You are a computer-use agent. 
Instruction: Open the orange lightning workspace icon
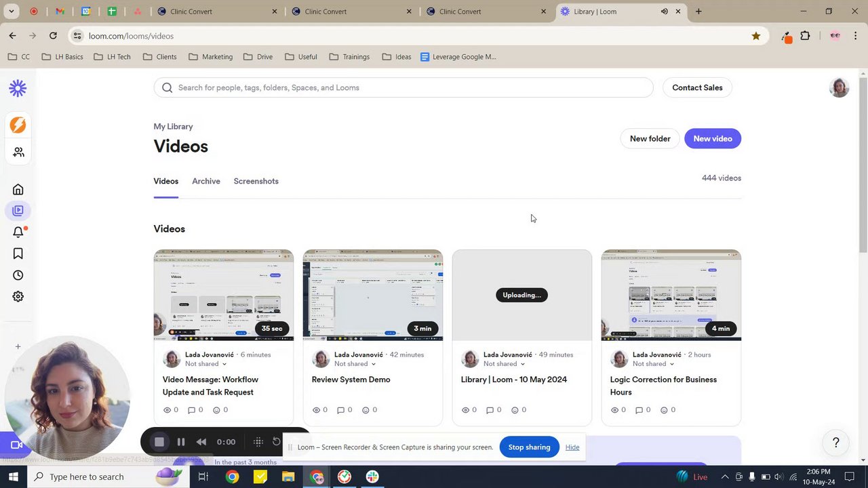18,125
